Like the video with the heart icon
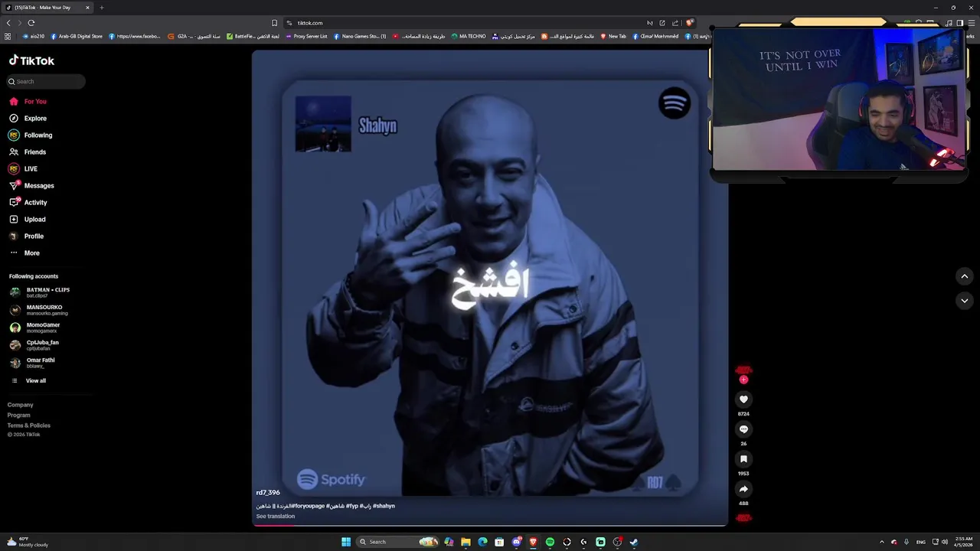The width and height of the screenshot is (980, 551). tap(743, 399)
